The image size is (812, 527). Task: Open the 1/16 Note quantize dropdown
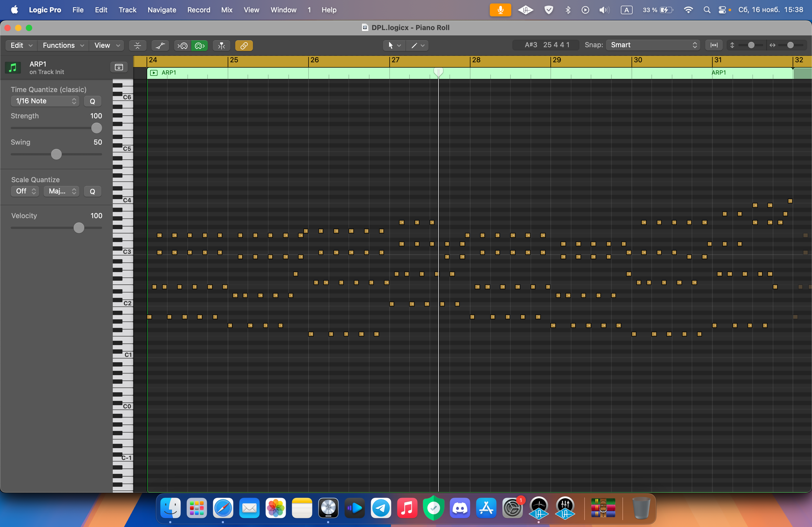pyautogui.click(x=45, y=101)
